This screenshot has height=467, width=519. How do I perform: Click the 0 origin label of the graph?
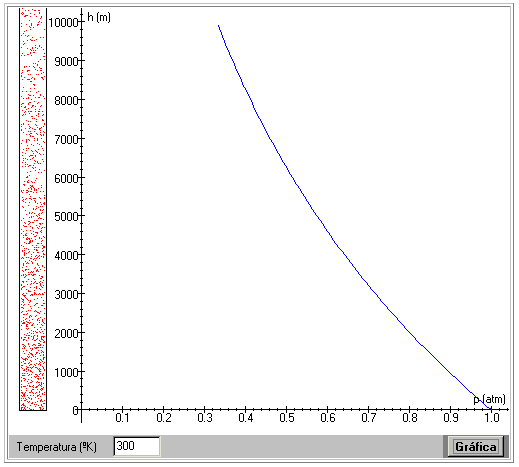point(75,410)
